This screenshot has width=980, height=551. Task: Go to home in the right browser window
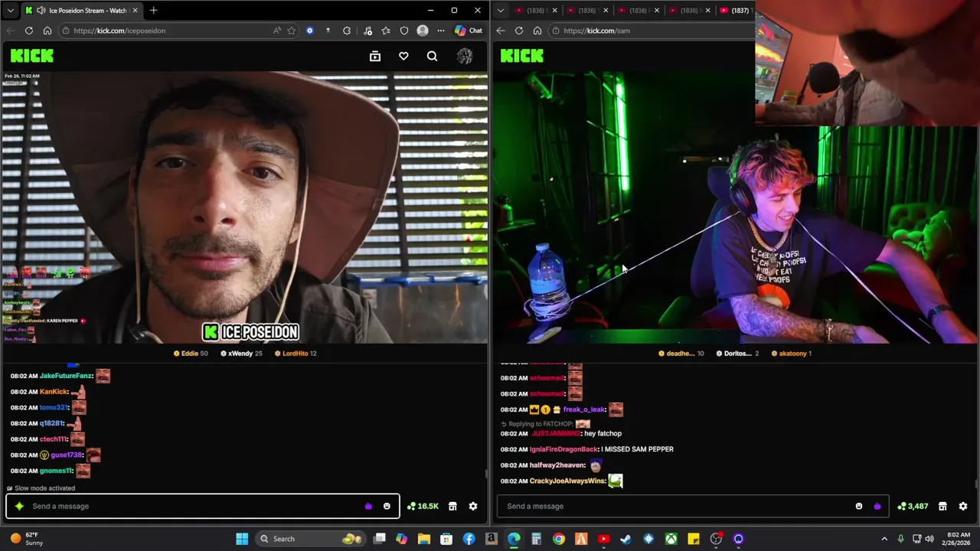click(x=537, y=31)
